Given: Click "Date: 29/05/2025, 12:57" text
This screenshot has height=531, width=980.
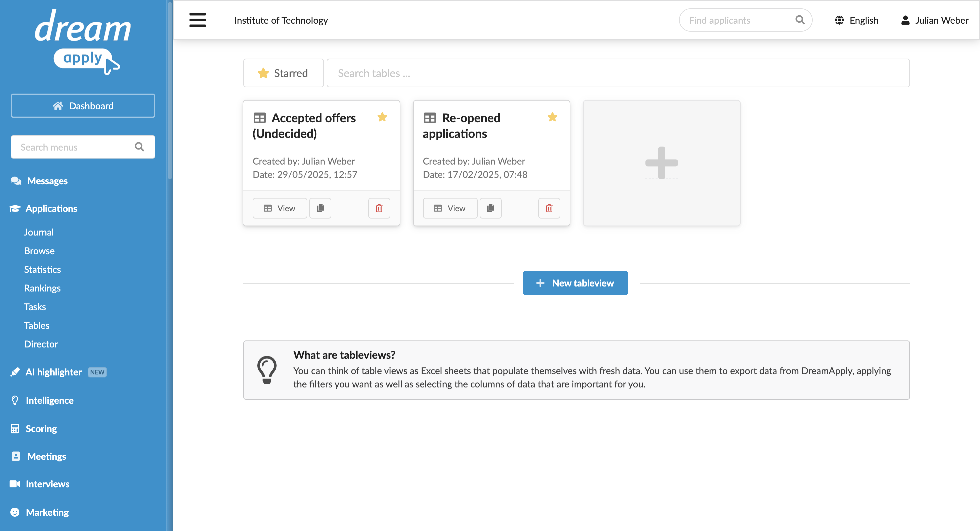Looking at the screenshot, I should coord(305,175).
